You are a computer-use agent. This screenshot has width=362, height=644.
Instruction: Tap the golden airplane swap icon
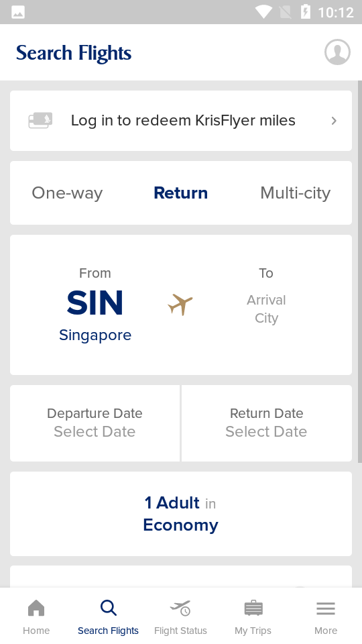tap(180, 305)
